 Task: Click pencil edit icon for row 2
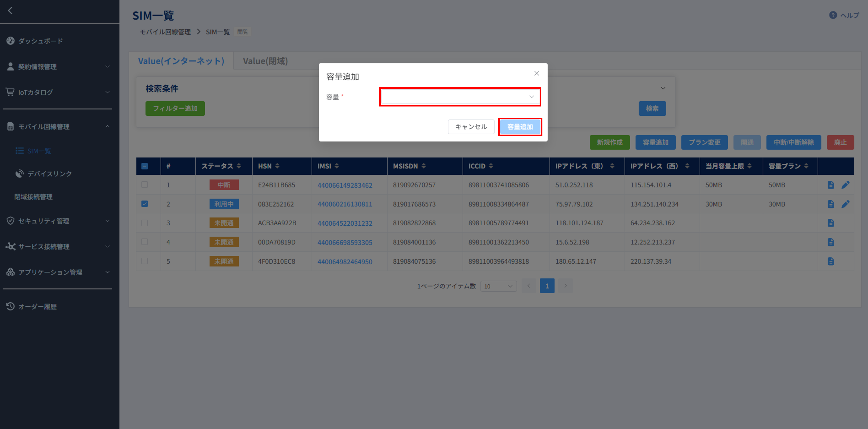coord(845,204)
